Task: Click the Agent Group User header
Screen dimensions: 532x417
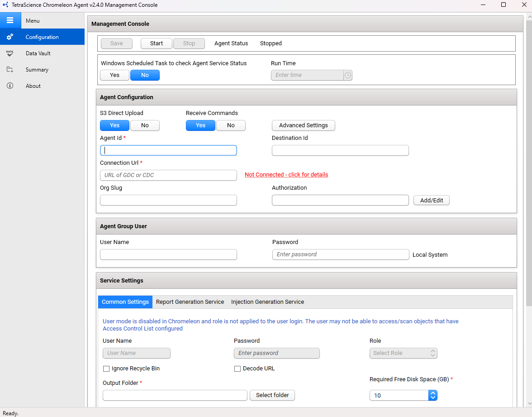Action: coord(306,226)
